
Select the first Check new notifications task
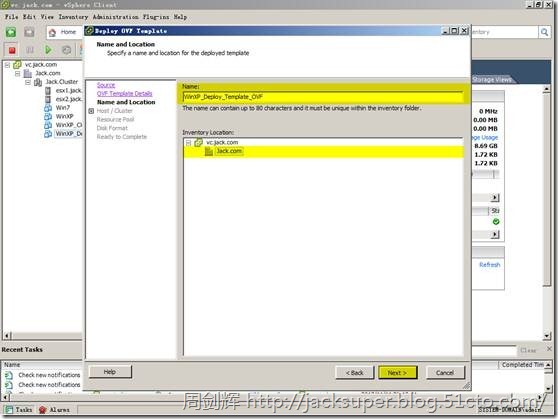tap(49, 375)
